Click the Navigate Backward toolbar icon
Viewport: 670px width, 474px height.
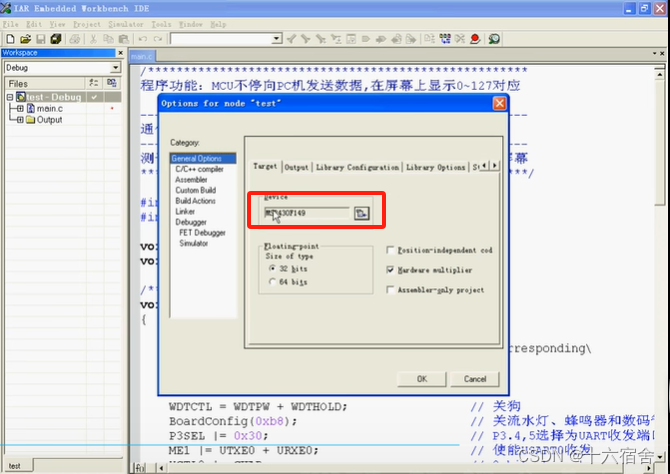(396, 39)
